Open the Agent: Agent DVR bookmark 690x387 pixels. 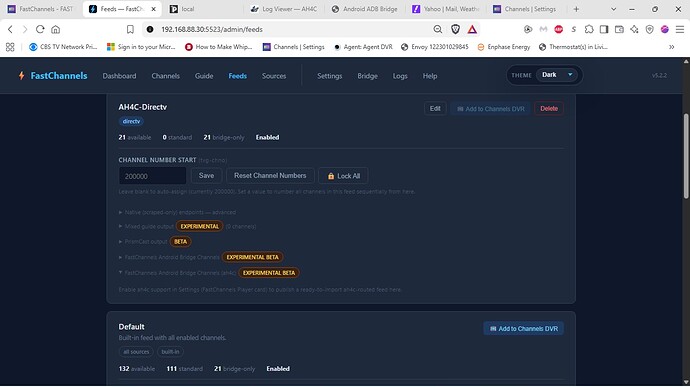pyautogui.click(x=363, y=47)
